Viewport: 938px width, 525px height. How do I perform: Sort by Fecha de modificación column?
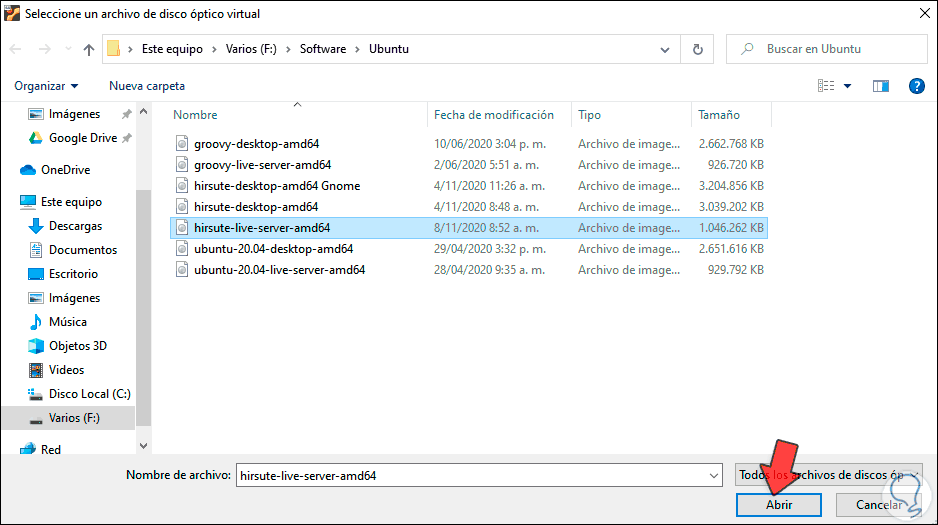(x=494, y=115)
